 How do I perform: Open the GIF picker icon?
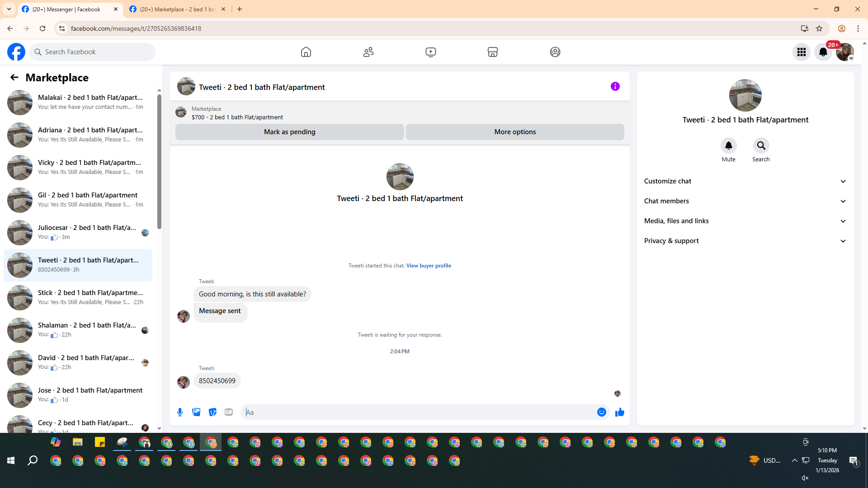pyautogui.click(x=229, y=412)
